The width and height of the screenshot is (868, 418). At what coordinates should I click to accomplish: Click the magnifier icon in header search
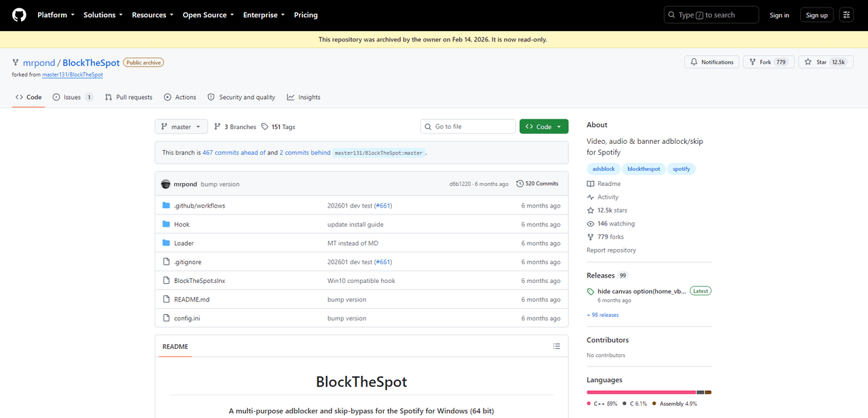click(x=671, y=15)
